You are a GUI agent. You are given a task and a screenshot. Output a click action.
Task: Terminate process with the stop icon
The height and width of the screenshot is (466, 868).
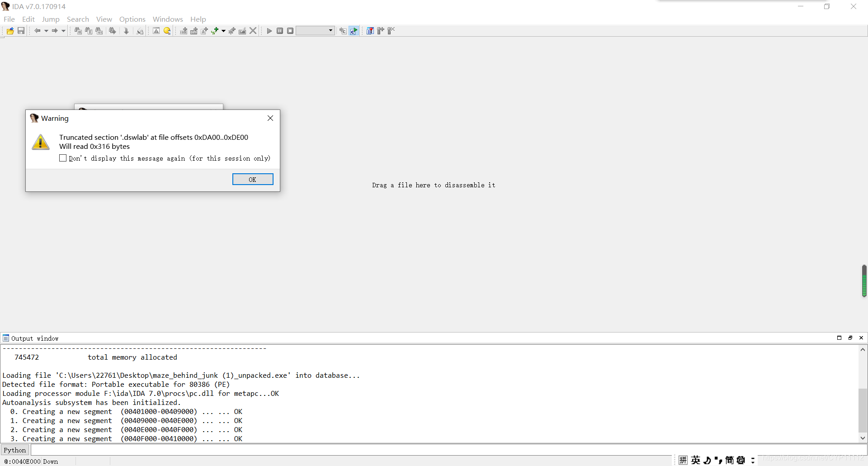click(290, 31)
